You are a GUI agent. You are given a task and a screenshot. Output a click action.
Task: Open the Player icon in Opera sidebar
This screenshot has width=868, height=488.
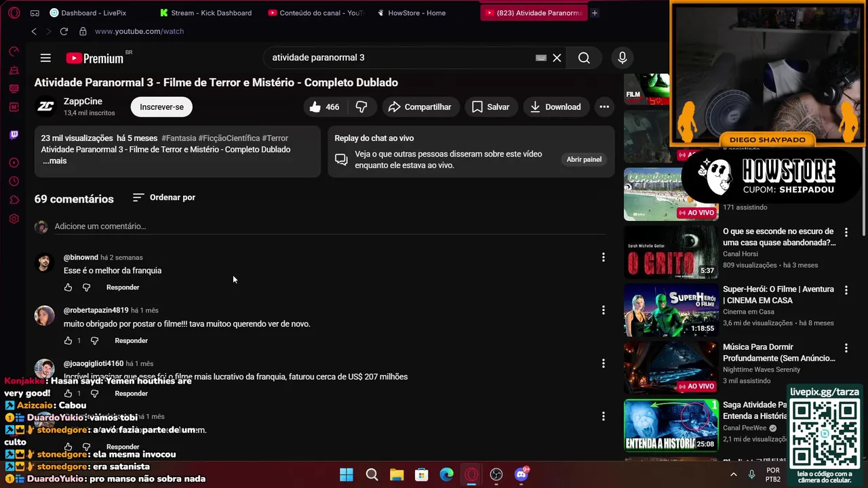point(14,163)
